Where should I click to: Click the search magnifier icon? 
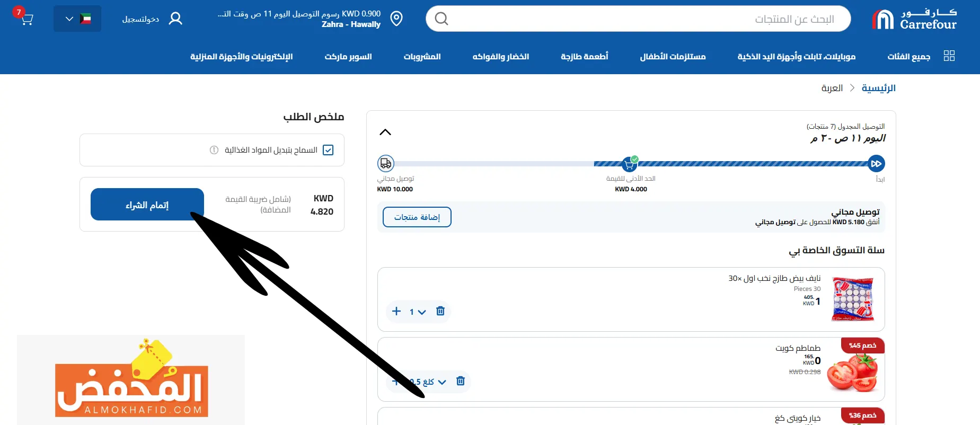pos(441,19)
